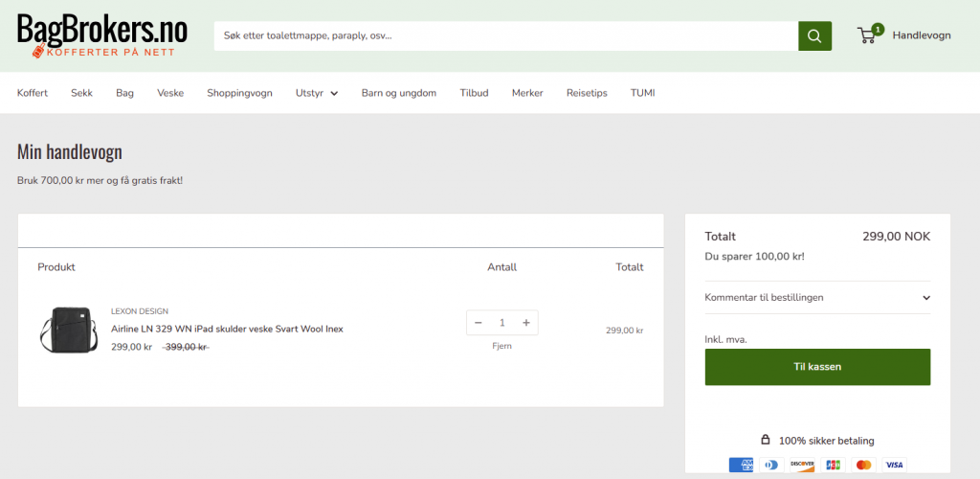Click the cart count badge showing 1
Viewport: 980px width, 479px height.
pos(879,30)
